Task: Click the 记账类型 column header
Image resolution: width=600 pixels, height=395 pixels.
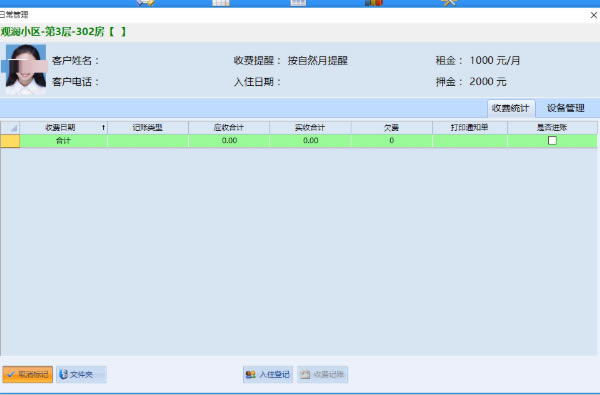Action: [x=148, y=127]
